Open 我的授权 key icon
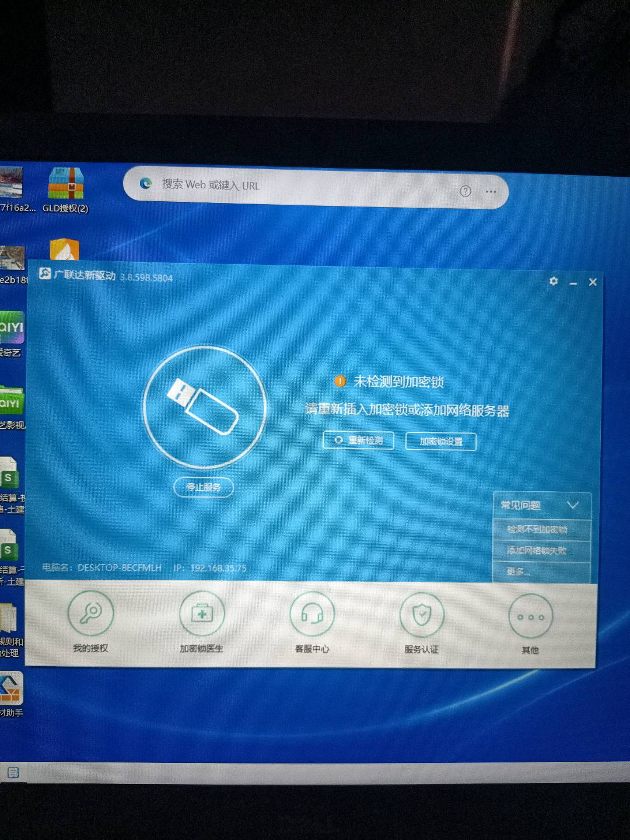The width and height of the screenshot is (630, 840). (91, 613)
